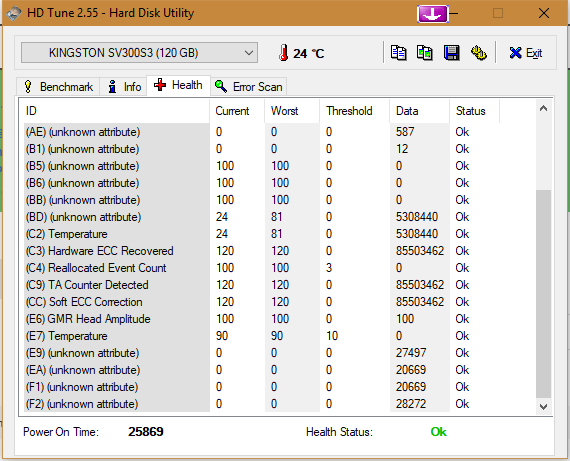
Task: Click threshold value 10 in E7 row
Action: coord(332,336)
